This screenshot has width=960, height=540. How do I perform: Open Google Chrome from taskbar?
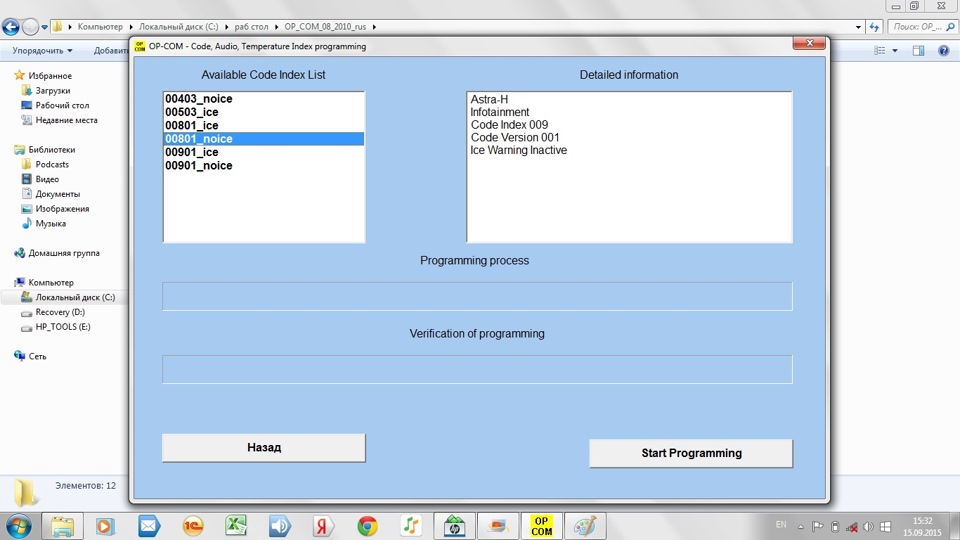click(x=367, y=526)
